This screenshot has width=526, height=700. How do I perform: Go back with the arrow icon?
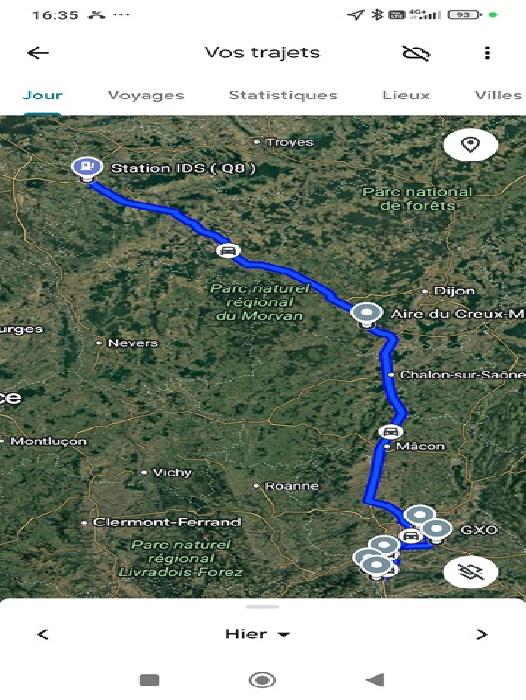[x=38, y=53]
